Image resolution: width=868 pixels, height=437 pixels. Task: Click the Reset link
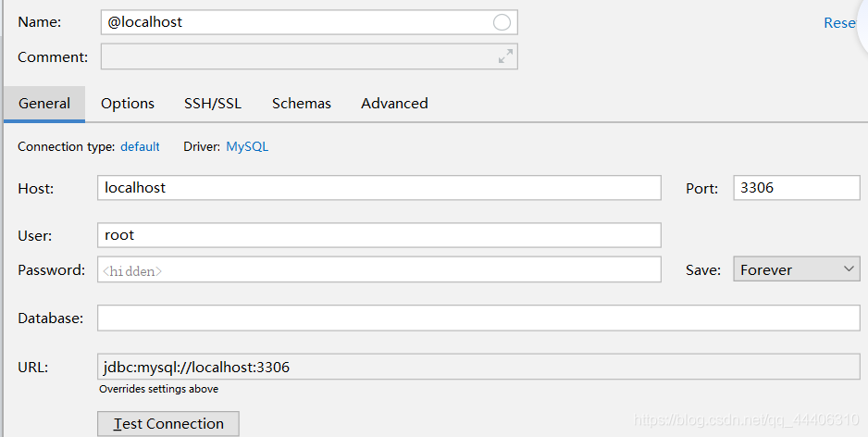click(x=839, y=23)
